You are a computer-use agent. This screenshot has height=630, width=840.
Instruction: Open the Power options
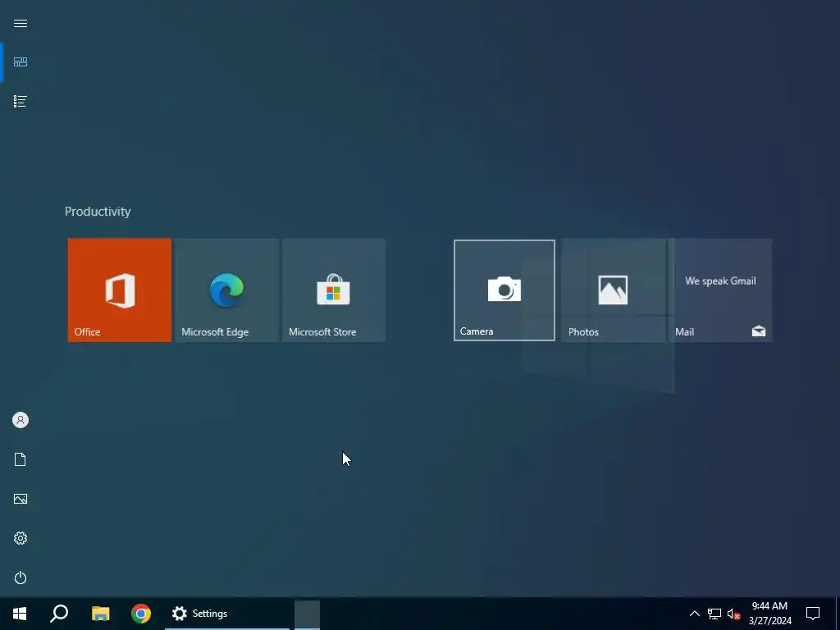(21, 577)
